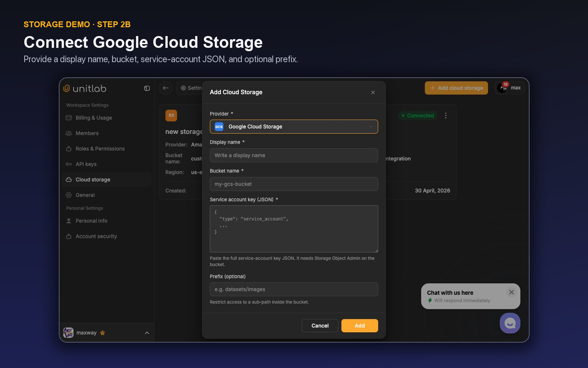Image resolution: width=588 pixels, height=368 pixels.
Task: Click the back arrow button
Action: pyautogui.click(x=166, y=88)
